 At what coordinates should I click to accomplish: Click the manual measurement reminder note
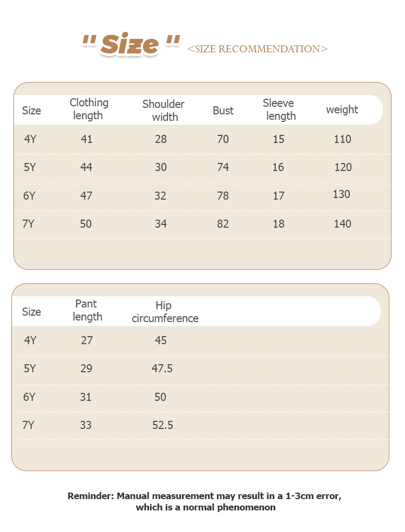point(205,501)
